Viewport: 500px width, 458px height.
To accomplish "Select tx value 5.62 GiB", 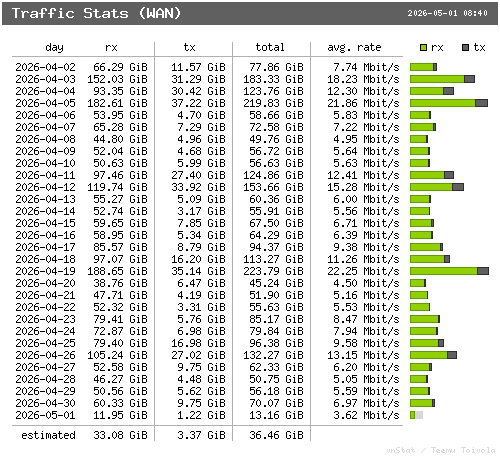I will click(201, 391).
